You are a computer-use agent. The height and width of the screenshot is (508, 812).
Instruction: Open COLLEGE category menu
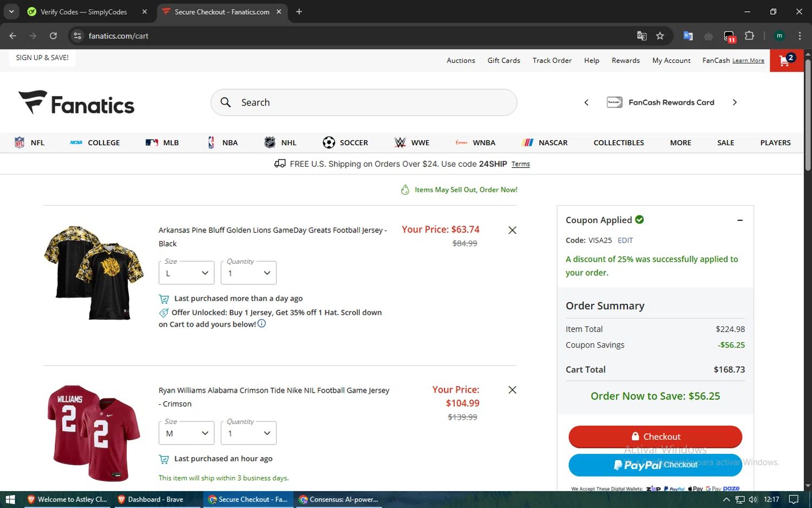(95, 142)
